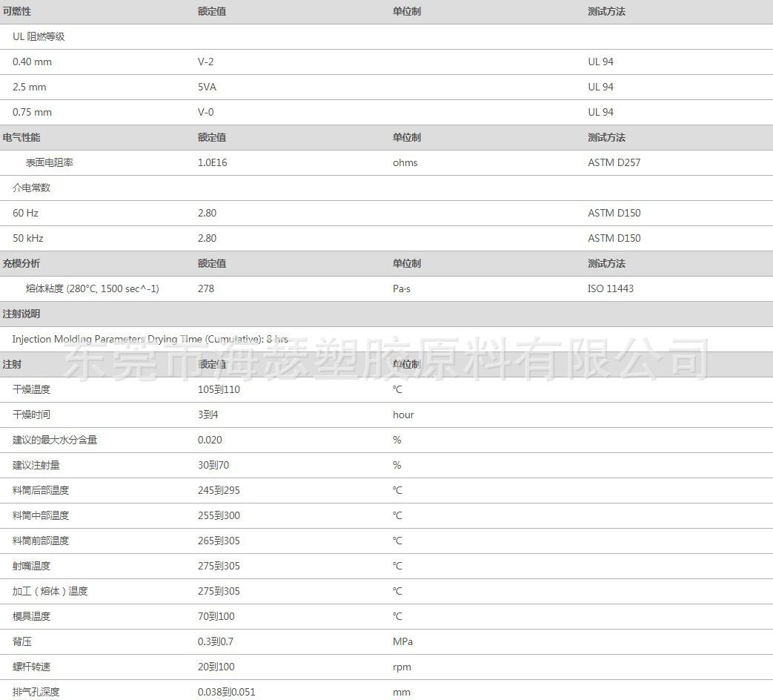Select the 5VA rating value
The width and height of the screenshot is (773, 700).
coord(207,87)
